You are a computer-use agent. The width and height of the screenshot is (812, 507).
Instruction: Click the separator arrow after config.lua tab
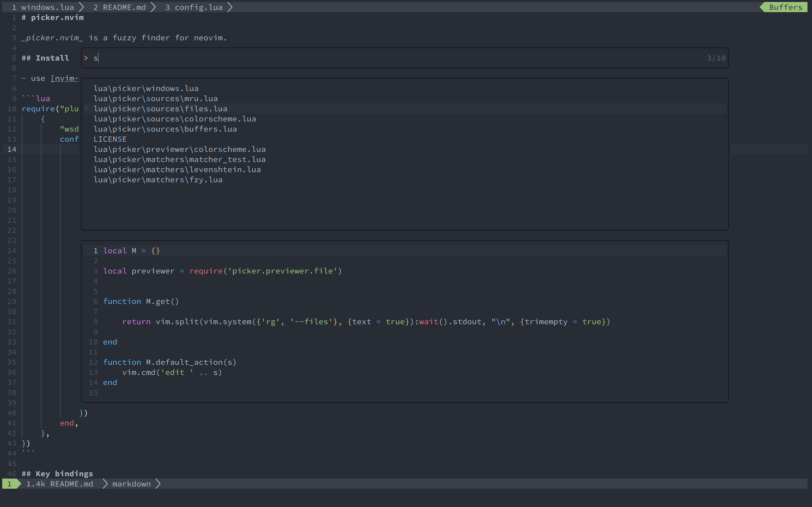[x=230, y=7]
